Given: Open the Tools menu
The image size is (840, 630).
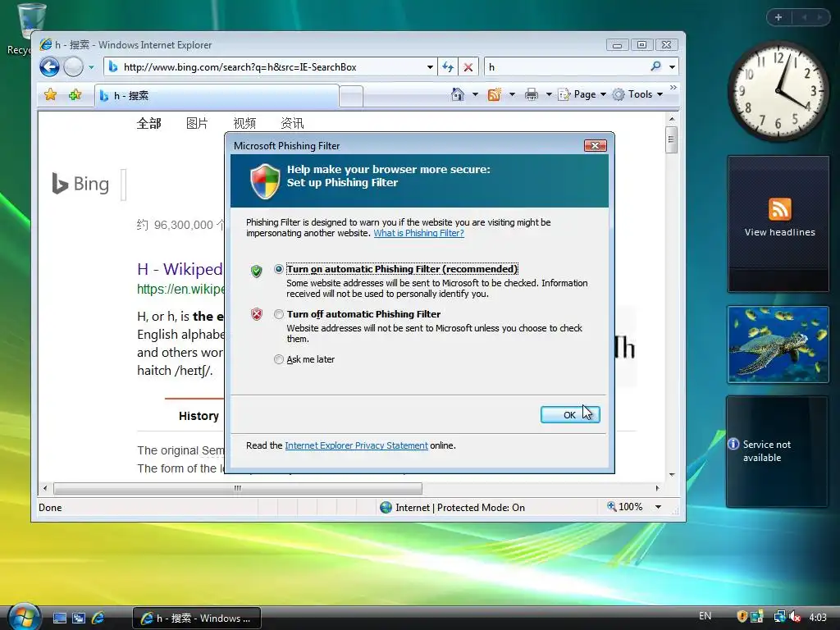Looking at the screenshot, I should (x=637, y=94).
